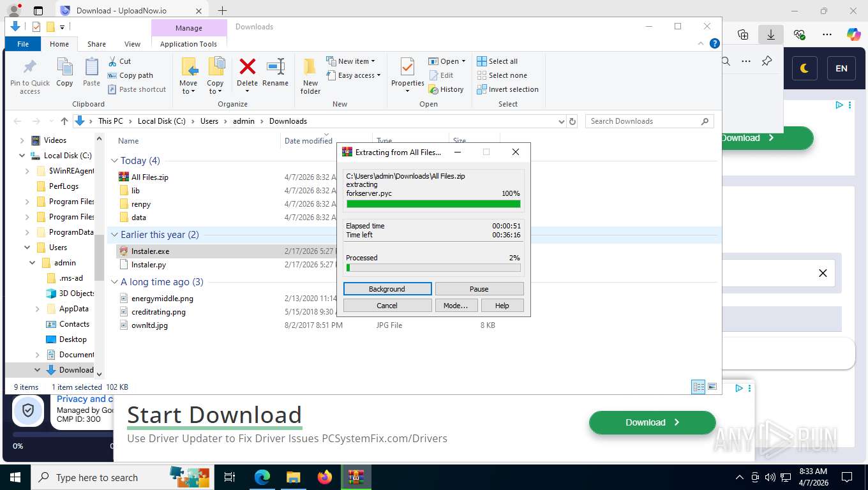Select the renpy folder

pos(140,204)
